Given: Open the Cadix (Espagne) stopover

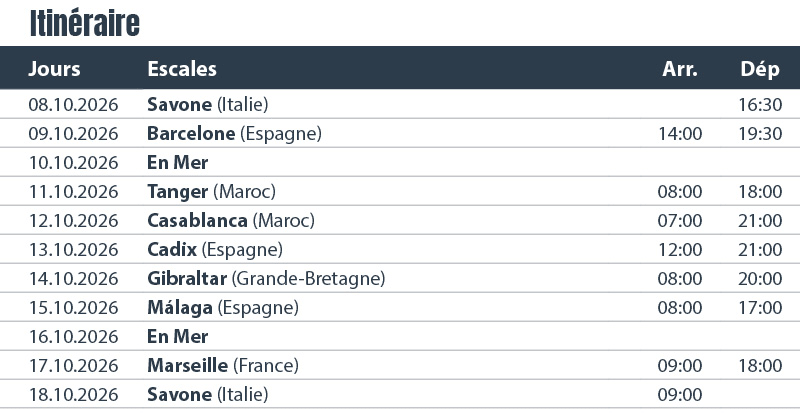Looking at the screenshot, I should pos(214,249).
